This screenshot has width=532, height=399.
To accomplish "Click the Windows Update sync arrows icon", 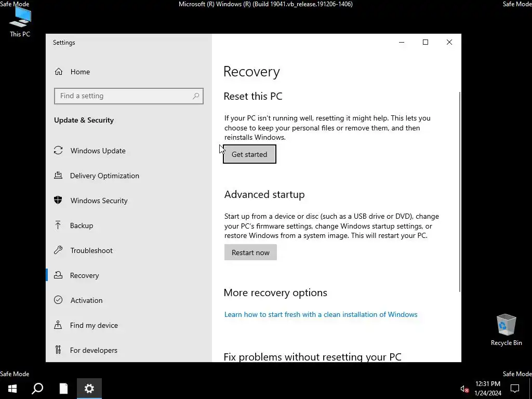I will point(58,150).
